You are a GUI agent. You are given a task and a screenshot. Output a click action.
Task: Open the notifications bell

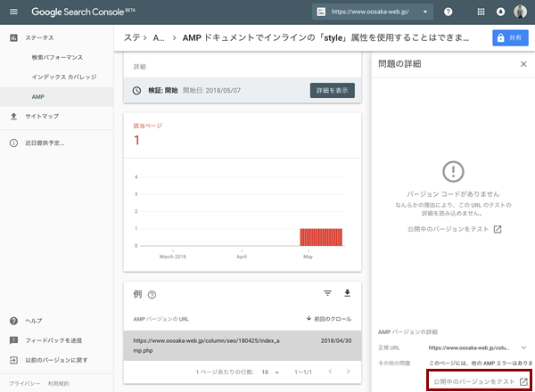click(x=500, y=12)
